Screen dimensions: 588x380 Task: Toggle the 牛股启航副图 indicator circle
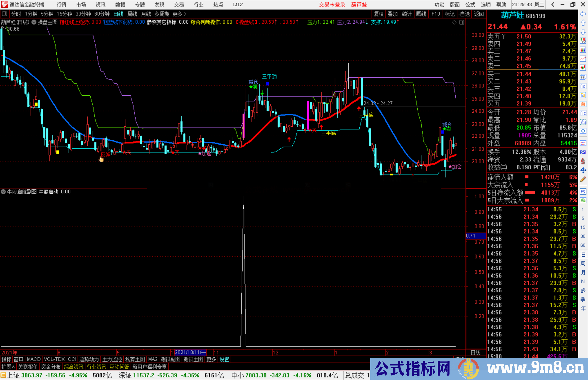[3, 192]
